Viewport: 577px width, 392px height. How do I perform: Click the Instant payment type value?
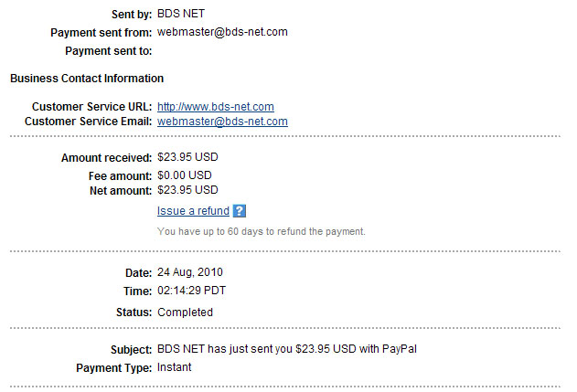point(175,367)
